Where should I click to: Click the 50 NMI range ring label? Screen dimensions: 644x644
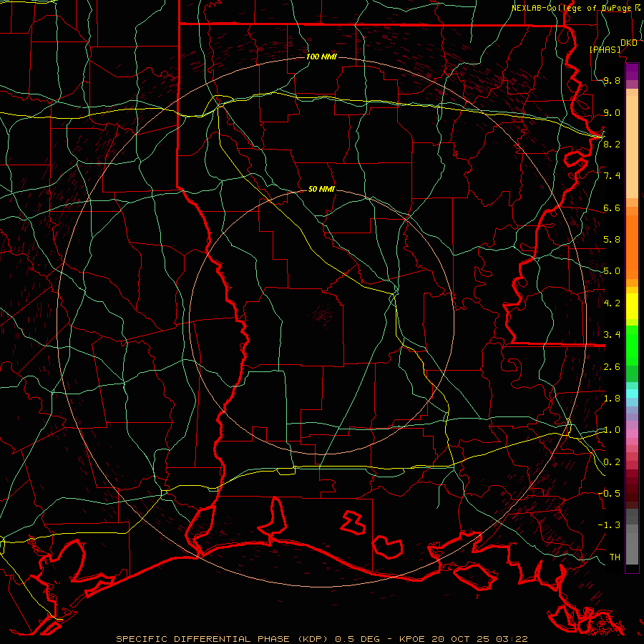point(321,190)
